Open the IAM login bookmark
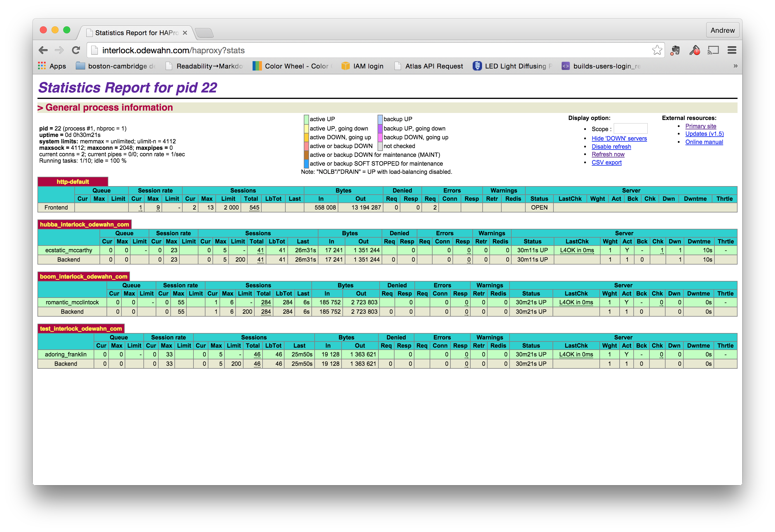The image size is (775, 532). [363, 66]
